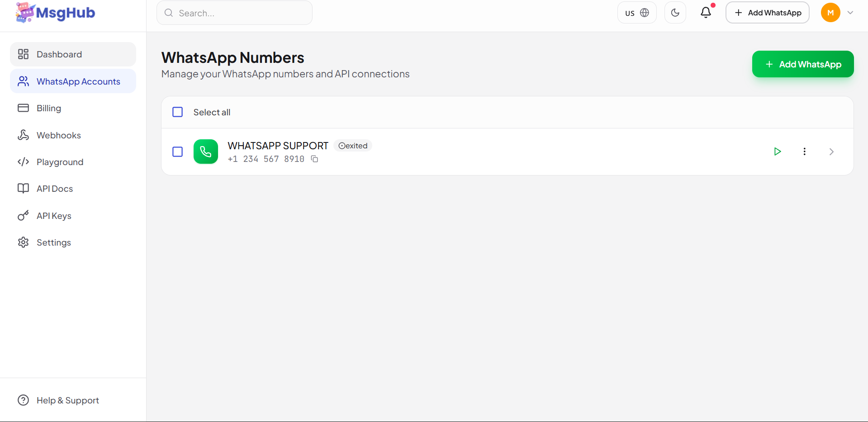Click the WhatsApp Accounts people icon

pos(23,81)
